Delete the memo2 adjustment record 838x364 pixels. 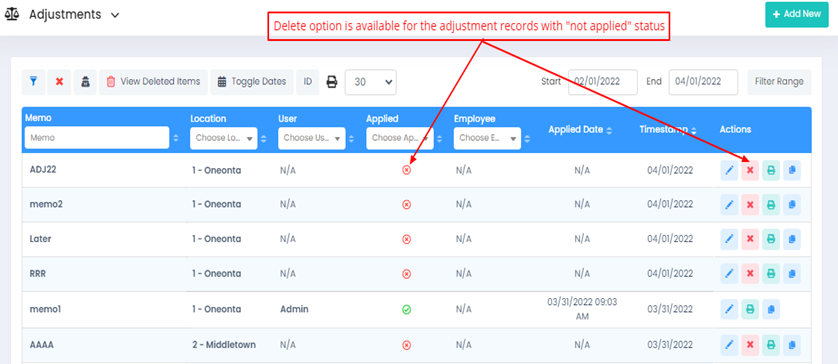point(750,205)
